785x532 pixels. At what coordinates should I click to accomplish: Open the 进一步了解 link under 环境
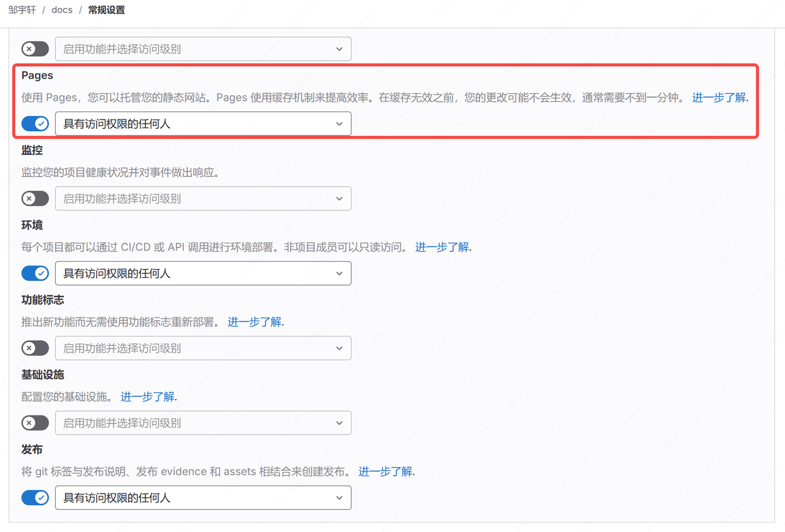[x=442, y=247]
